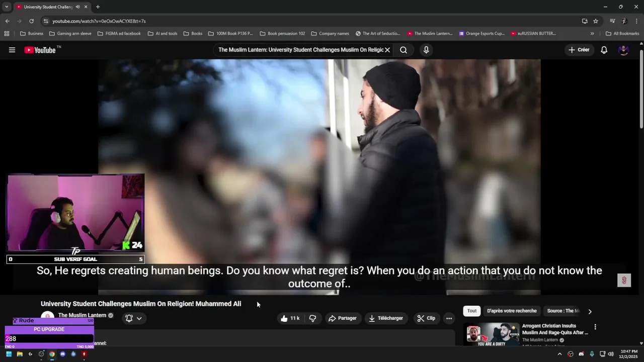The image size is (644, 362).
Task: Start voice search with microphone icon
Action: click(x=426, y=50)
